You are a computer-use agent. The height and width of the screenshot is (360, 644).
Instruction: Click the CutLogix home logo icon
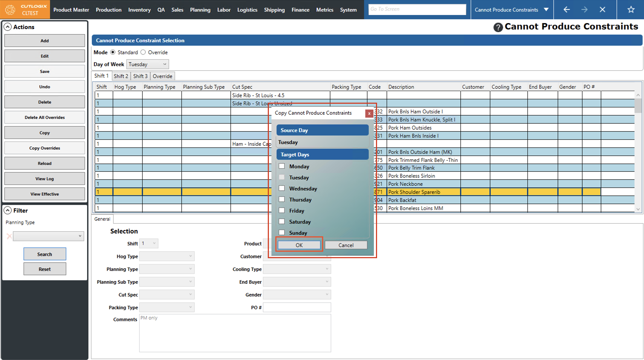10,10
